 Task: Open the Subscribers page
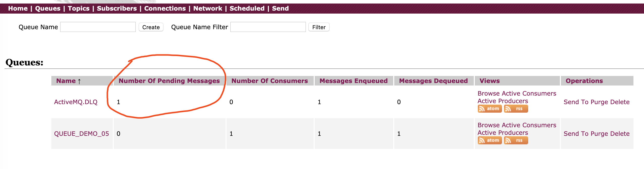117,9
